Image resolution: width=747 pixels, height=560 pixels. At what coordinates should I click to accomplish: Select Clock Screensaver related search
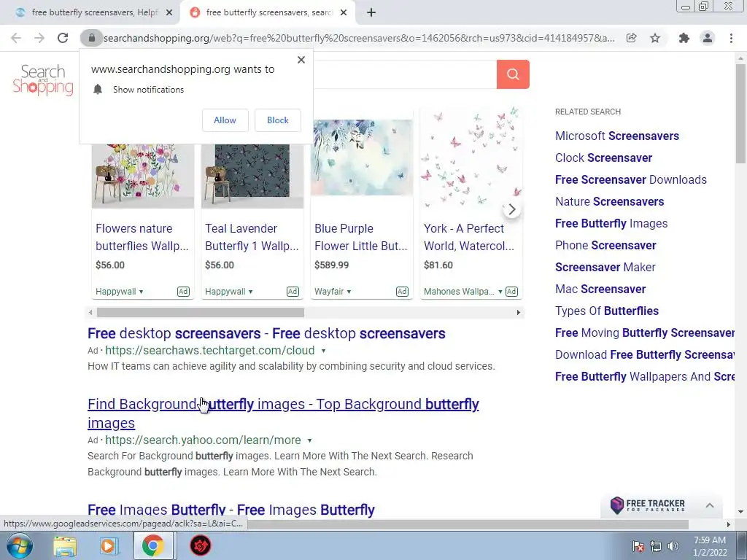(x=603, y=158)
